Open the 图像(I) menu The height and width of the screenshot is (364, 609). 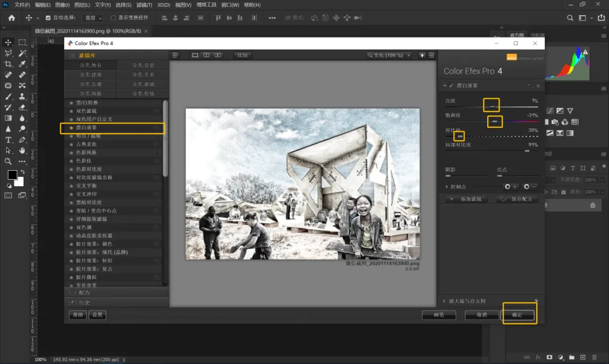62,5
